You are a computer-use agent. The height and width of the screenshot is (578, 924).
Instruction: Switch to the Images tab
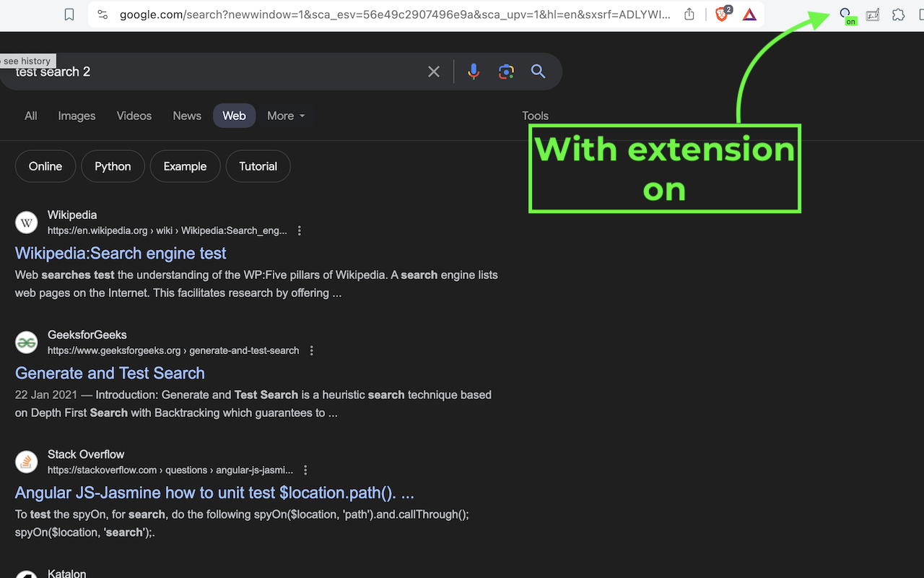77,116
